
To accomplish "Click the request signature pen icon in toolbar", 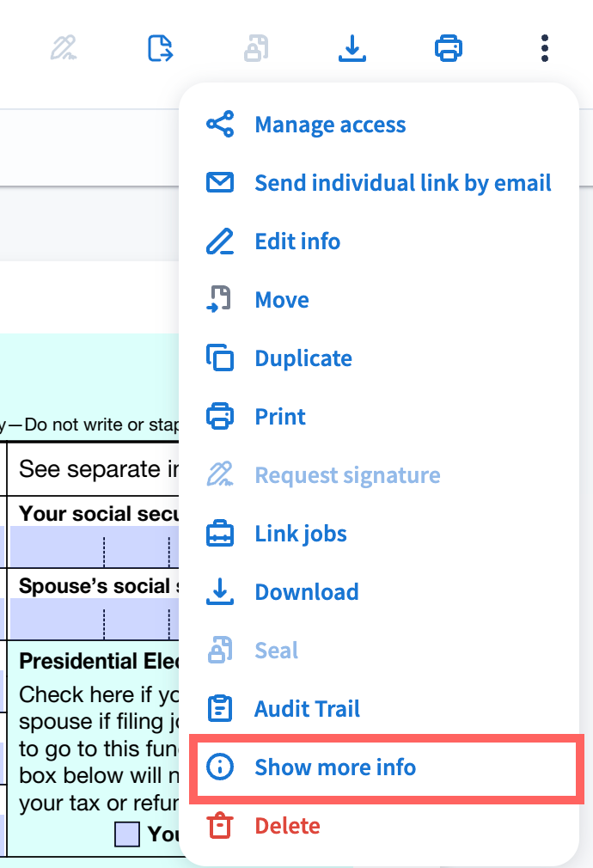I will [x=64, y=48].
